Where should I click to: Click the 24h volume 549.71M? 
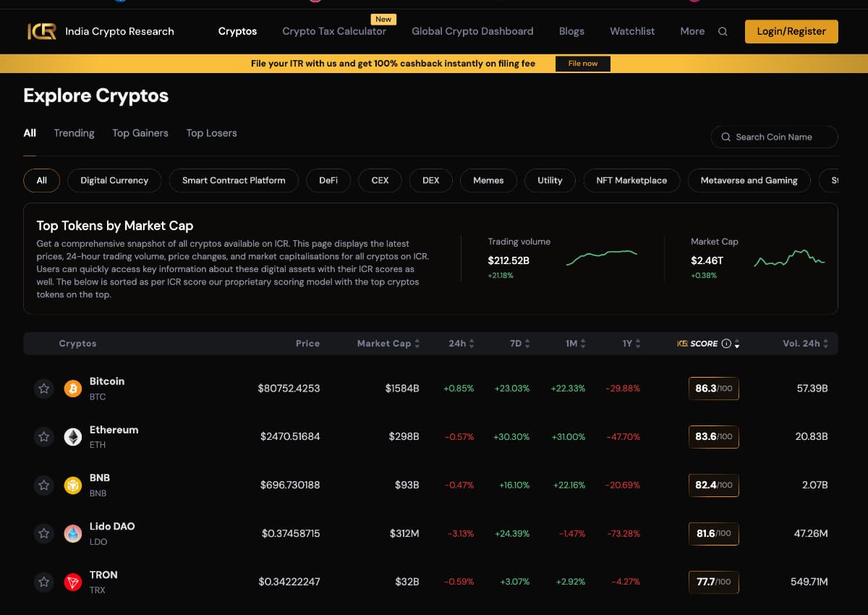tap(810, 582)
